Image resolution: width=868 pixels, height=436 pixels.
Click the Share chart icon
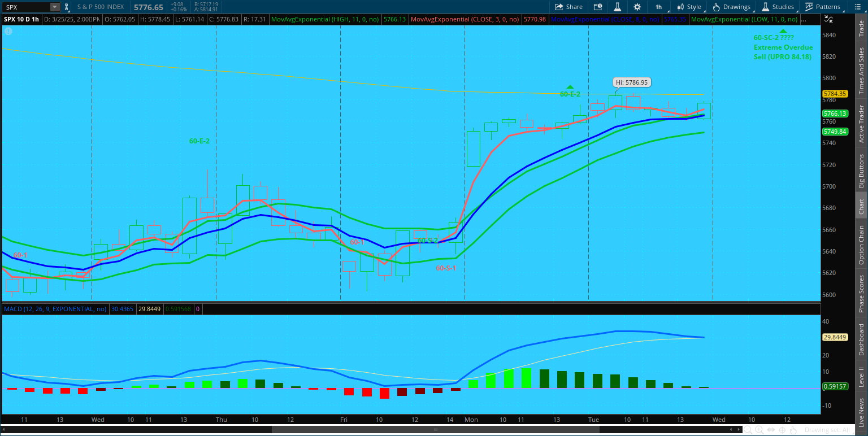pos(568,7)
